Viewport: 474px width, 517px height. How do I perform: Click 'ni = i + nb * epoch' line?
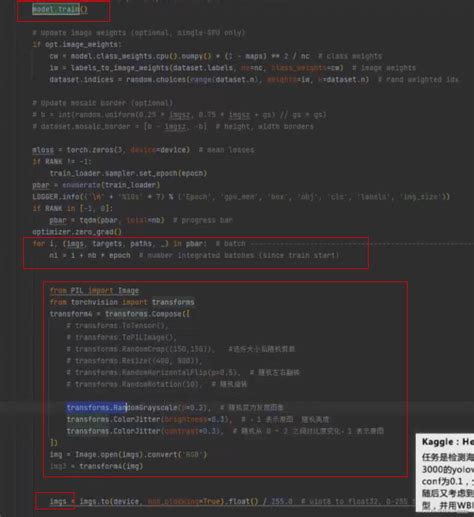coord(90,255)
